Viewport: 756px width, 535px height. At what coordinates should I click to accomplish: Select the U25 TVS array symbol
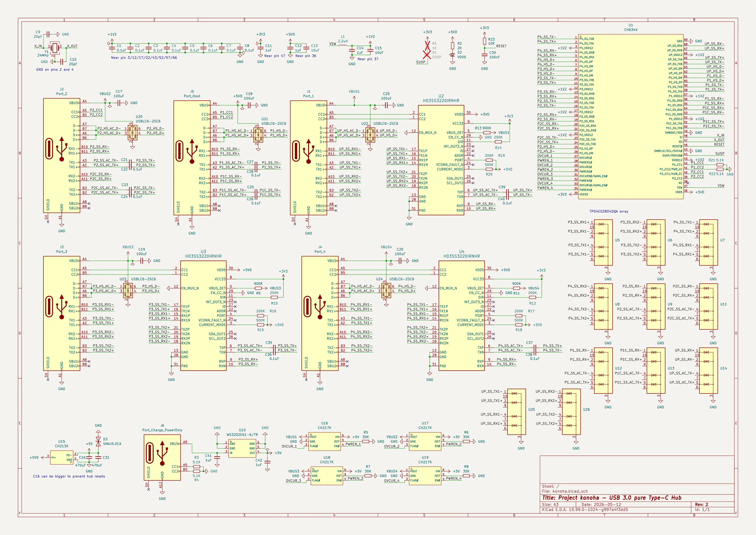pos(516,412)
